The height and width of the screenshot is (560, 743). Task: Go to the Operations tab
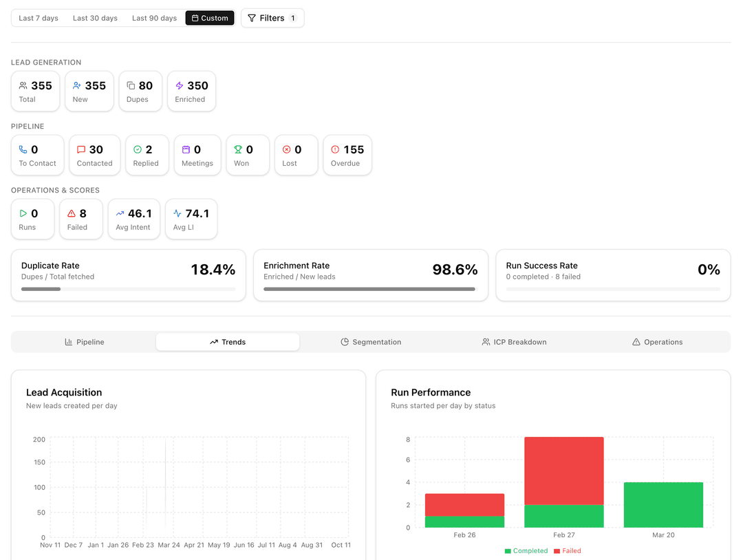pos(657,342)
